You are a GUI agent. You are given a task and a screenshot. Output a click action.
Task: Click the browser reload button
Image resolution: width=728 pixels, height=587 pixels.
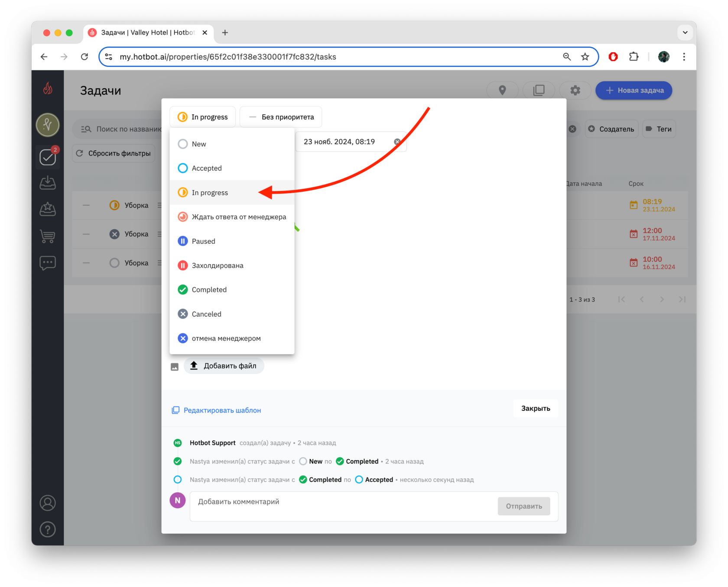[84, 57]
